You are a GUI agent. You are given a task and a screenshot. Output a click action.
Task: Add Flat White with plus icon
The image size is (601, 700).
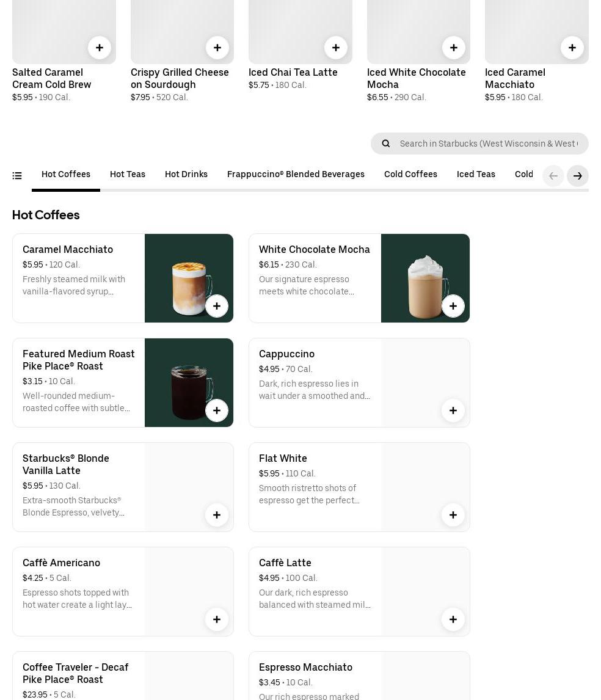coord(453,515)
